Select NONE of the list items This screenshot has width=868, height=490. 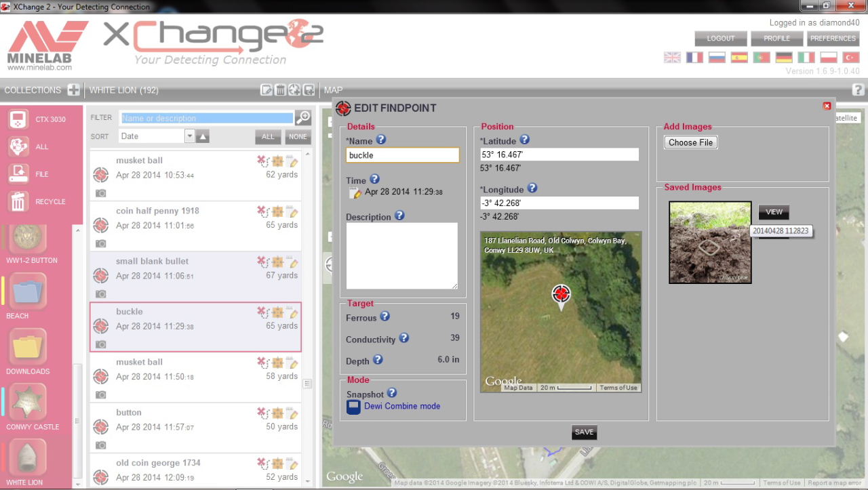point(298,137)
